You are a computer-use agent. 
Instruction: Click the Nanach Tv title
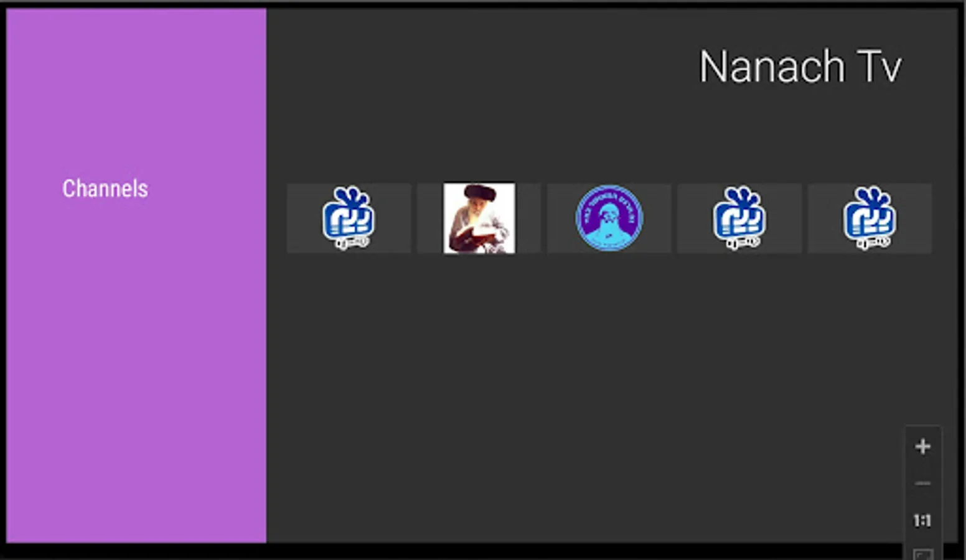[x=800, y=67]
